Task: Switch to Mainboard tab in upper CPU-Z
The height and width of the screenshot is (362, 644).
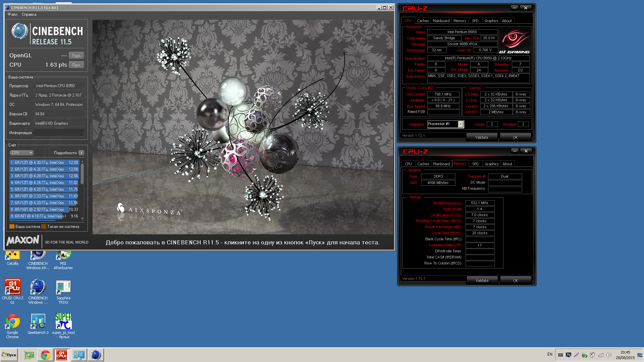Action: click(x=441, y=21)
